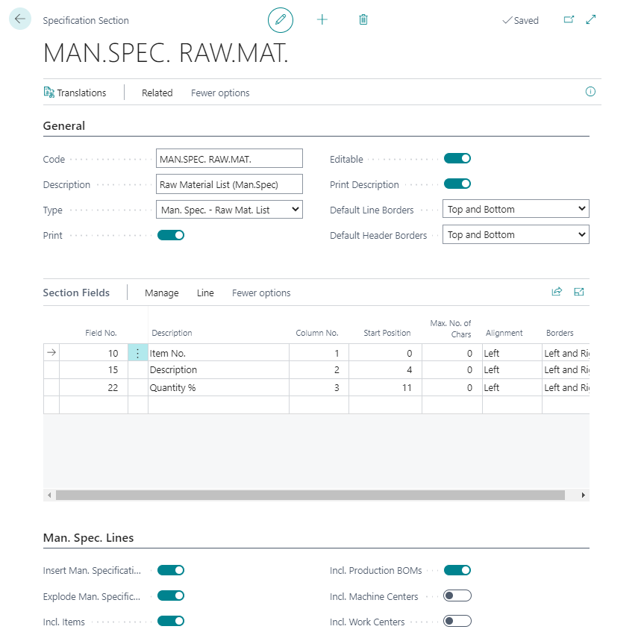Collapse Man. Spec. Lines heading
The height and width of the screenshot is (644, 644).
pos(88,537)
